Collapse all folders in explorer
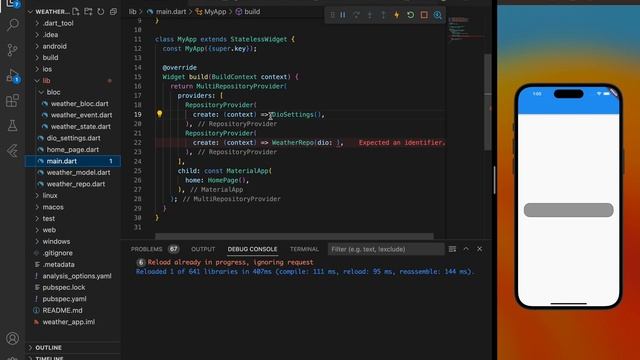This screenshot has height=360, width=640. coord(113,11)
